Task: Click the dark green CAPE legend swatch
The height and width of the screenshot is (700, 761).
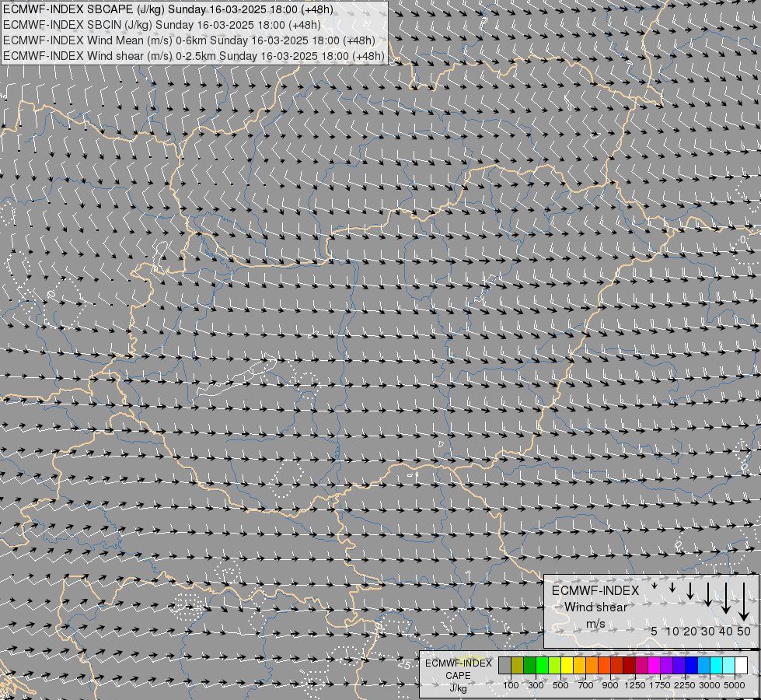Action: pyautogui.click(x=529, y=665)
